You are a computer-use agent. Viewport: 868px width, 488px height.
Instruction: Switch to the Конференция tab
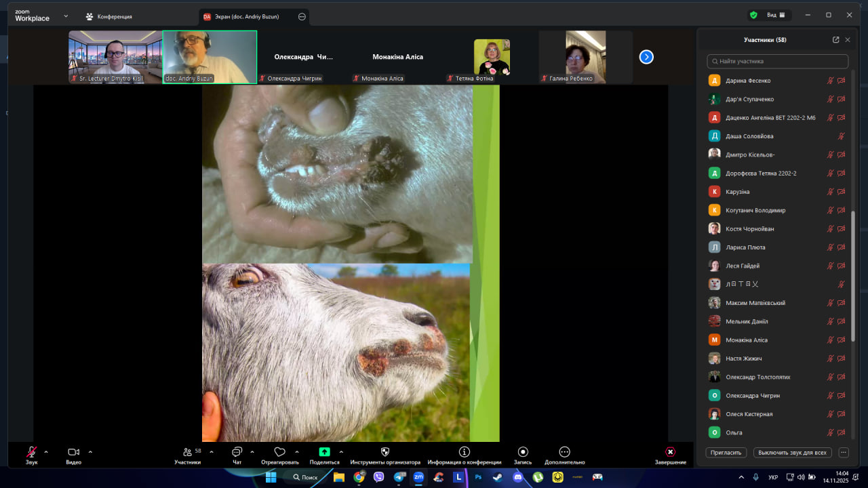(109, 16)
